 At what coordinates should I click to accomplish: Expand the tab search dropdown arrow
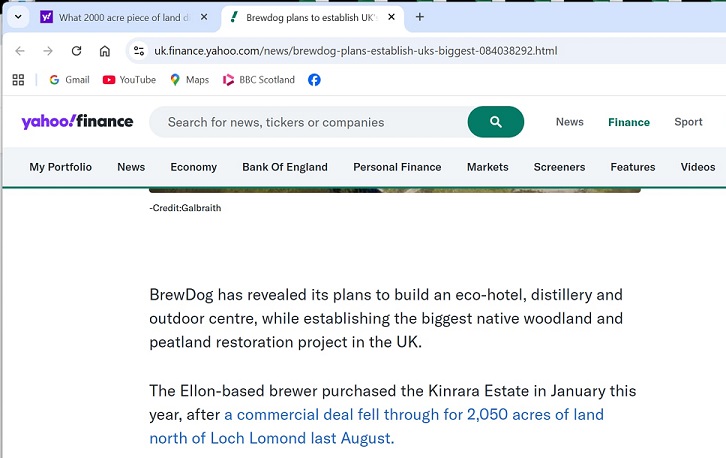tap(17, 17)
